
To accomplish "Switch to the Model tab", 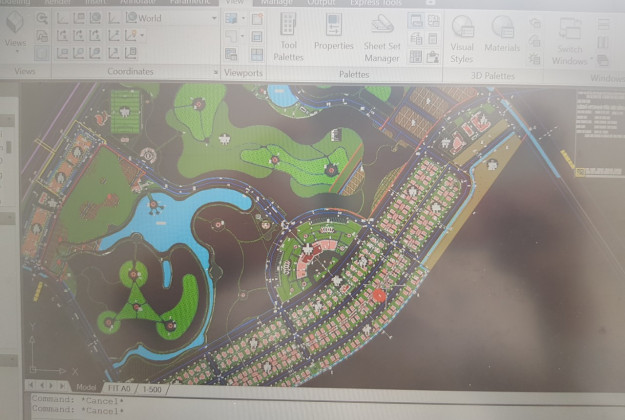I will [87, 387].
